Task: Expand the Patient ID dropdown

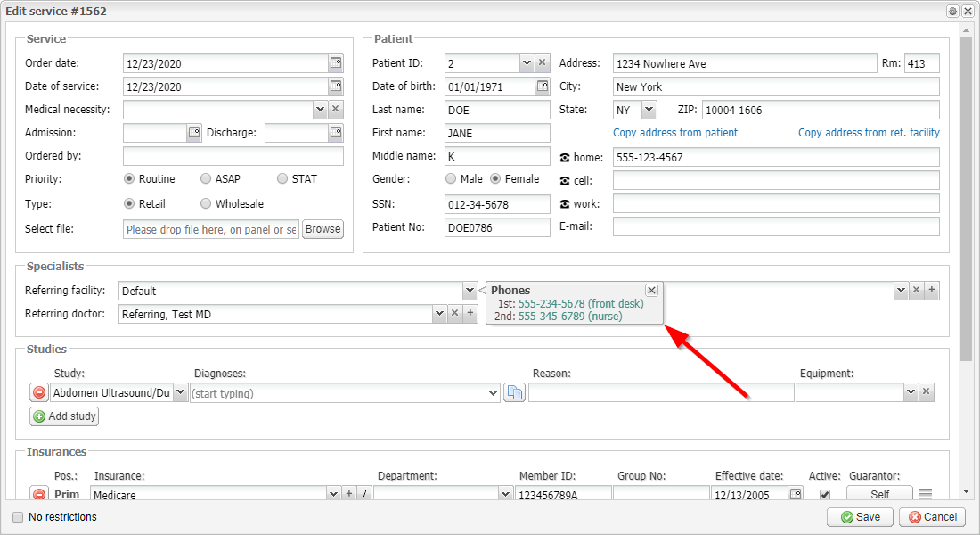Action: [527, 63]
